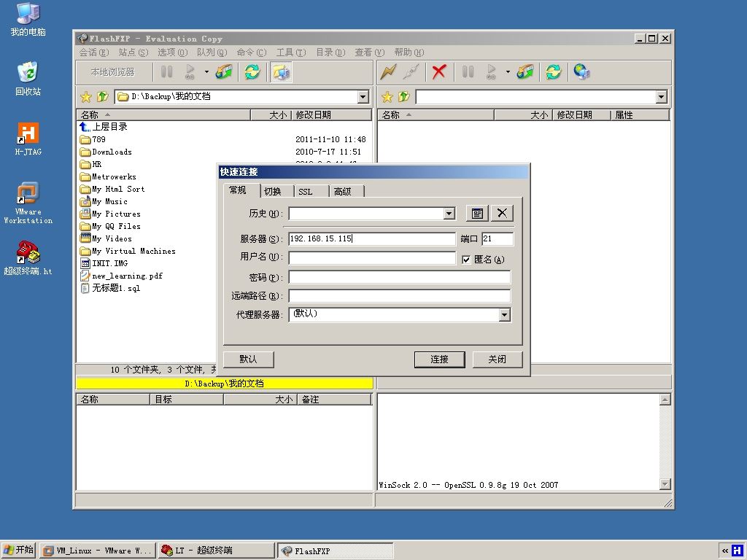
Task: Switch to VM_Linux VMware taskbar window
Action: [x=98, y=551]
